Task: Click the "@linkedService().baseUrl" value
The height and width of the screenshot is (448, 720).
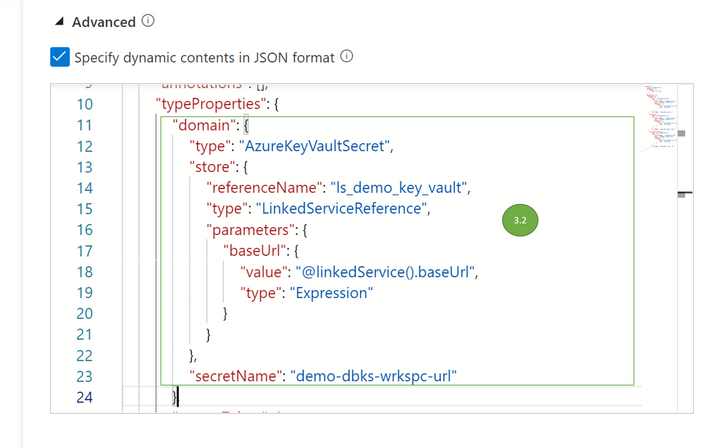Action: coord(385,272)
